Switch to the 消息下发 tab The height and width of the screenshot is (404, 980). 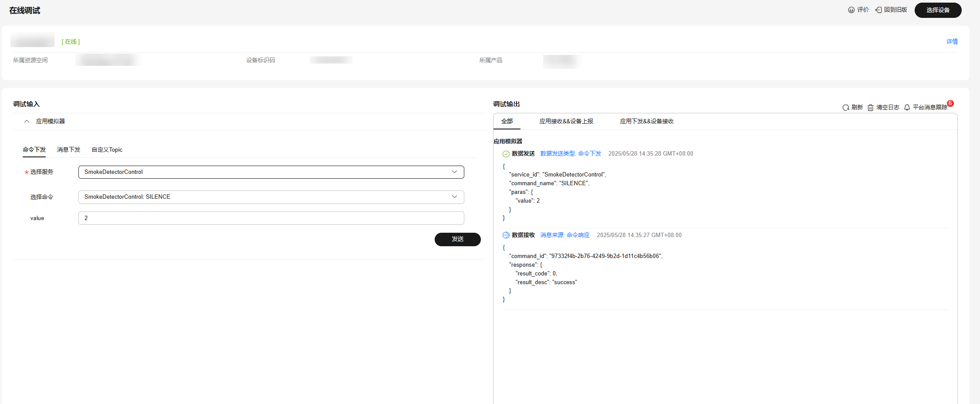68,149
